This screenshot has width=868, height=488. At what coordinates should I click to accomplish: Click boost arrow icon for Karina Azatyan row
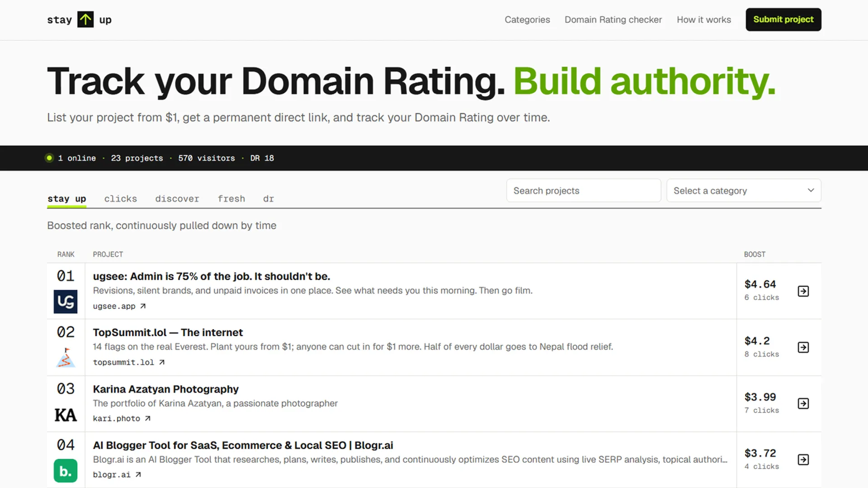[803, 403]
